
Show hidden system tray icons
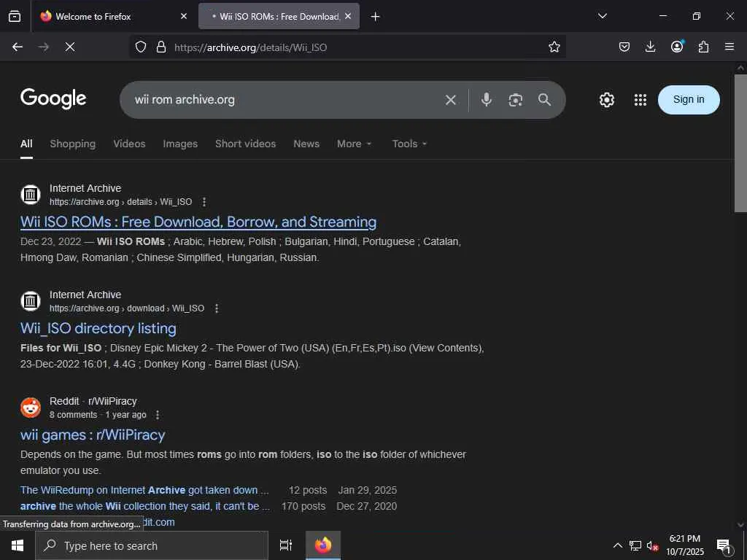(x=617, y=545)
